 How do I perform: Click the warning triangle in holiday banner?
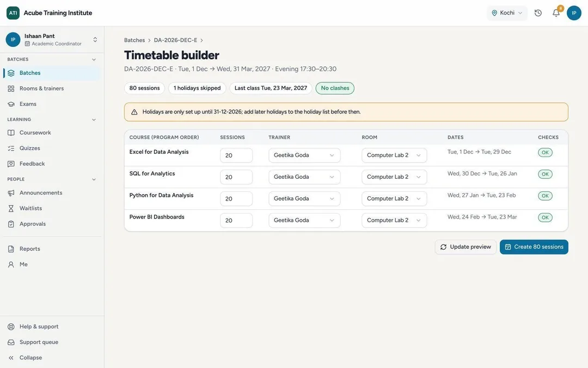tap(134, 112)
